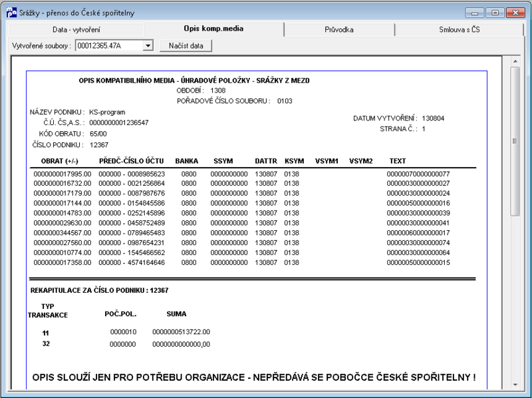Minimize the Srážky window
This screenshot has width=532, height=398.
click(475, 13)
